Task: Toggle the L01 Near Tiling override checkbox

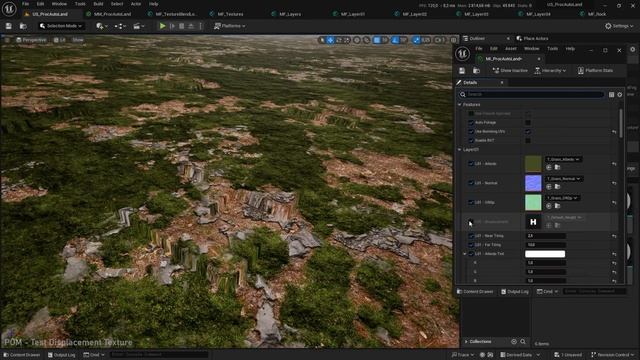Action: tap(471, 236)
